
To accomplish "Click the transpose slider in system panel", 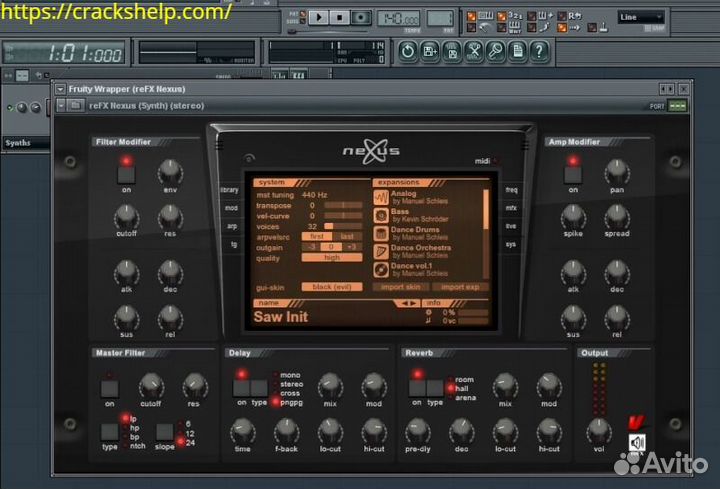I will tap(343, 205).
